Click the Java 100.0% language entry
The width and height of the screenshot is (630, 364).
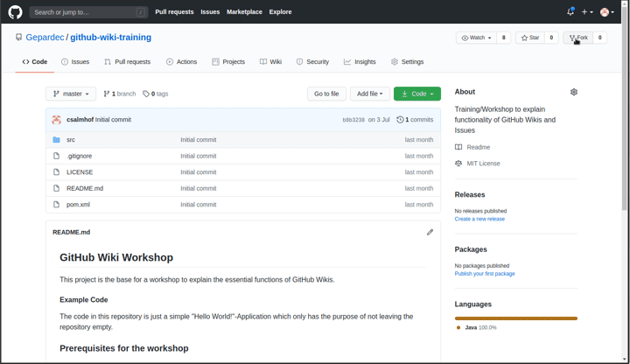[477, 327]
